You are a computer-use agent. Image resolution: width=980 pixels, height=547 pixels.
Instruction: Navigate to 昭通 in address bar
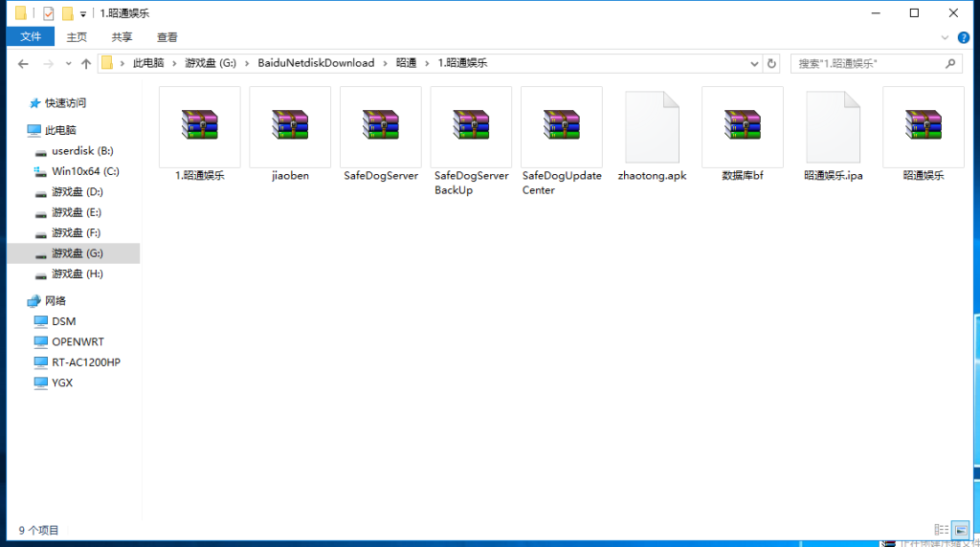pos(406,63)
